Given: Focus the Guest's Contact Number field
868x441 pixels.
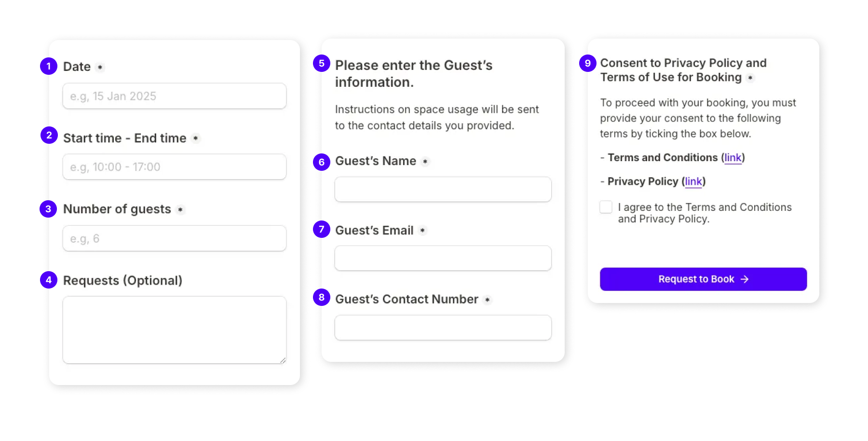Looking at the screenshot, I should coord(443,328).
